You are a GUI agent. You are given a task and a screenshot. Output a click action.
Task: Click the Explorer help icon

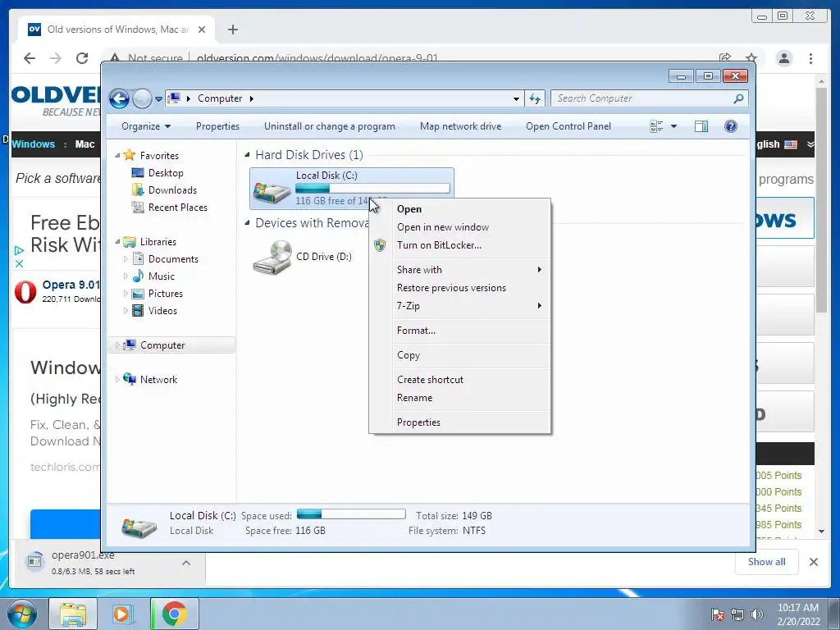[x=731, y=126]
